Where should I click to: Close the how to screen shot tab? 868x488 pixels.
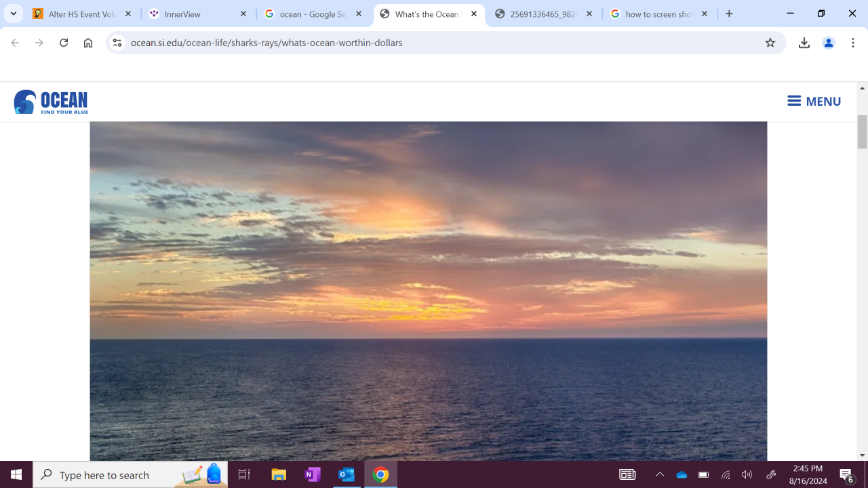(705, 14)
